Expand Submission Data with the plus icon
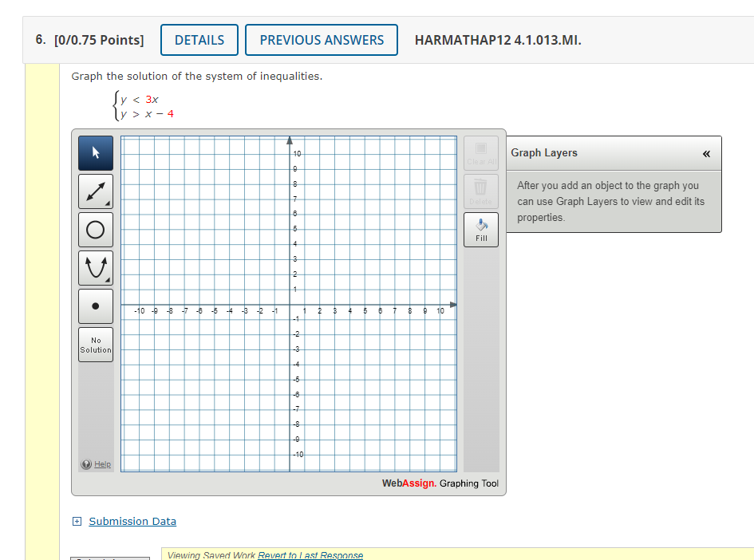The width and height of the screenshot is (754, 560). (x=77, y=521)
